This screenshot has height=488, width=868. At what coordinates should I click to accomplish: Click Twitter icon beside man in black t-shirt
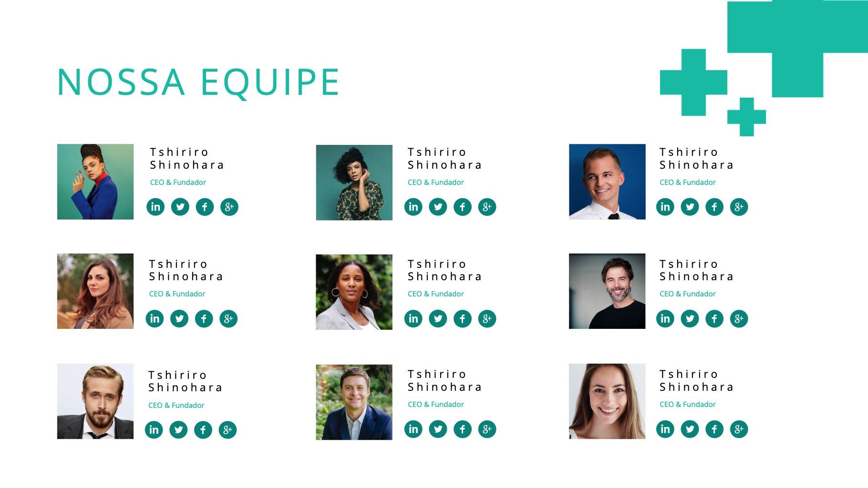coord(690,319)
